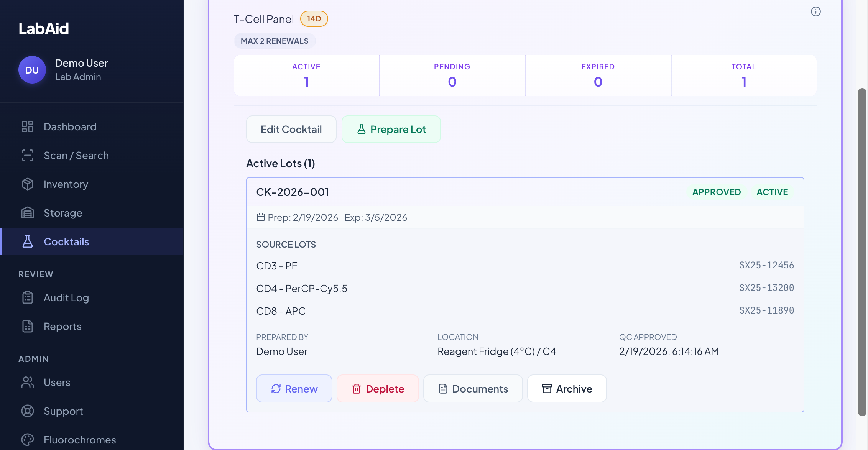Select the Cocktails flask icon
Screen dimensions: 868x450
point(27,241)
